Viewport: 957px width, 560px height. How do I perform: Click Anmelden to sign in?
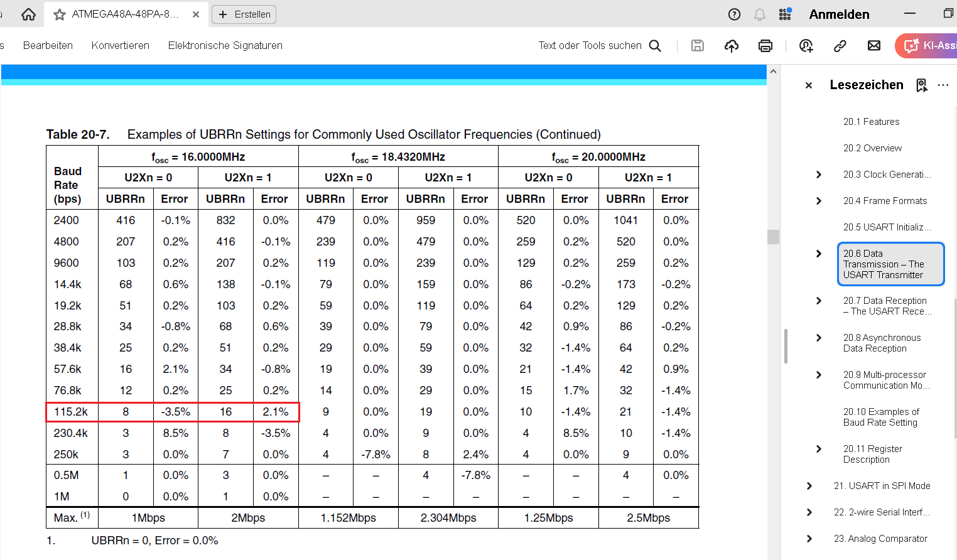tap(839, 14)
